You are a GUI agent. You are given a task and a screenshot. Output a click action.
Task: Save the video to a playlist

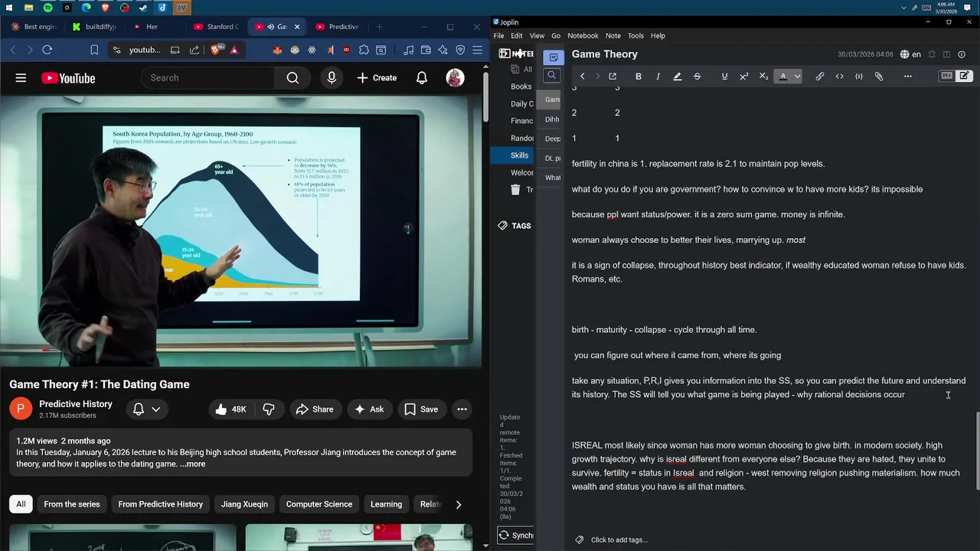(x=421, y=409)
